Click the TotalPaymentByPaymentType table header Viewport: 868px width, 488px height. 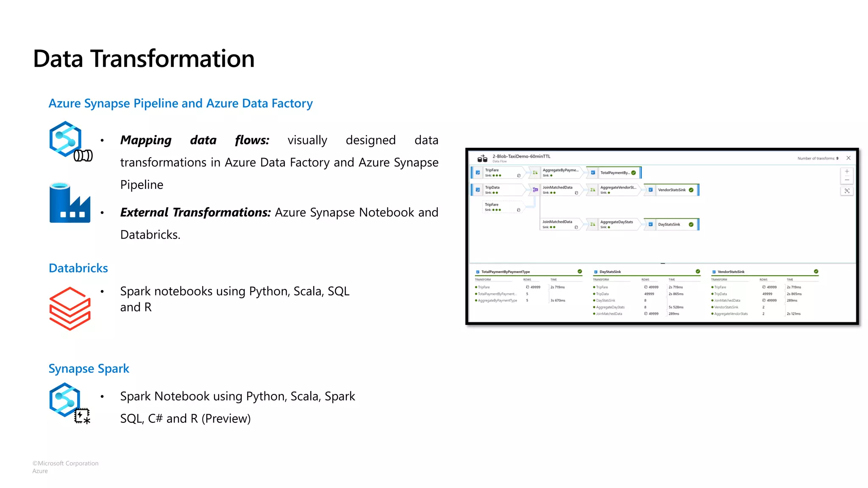[506, 272]
